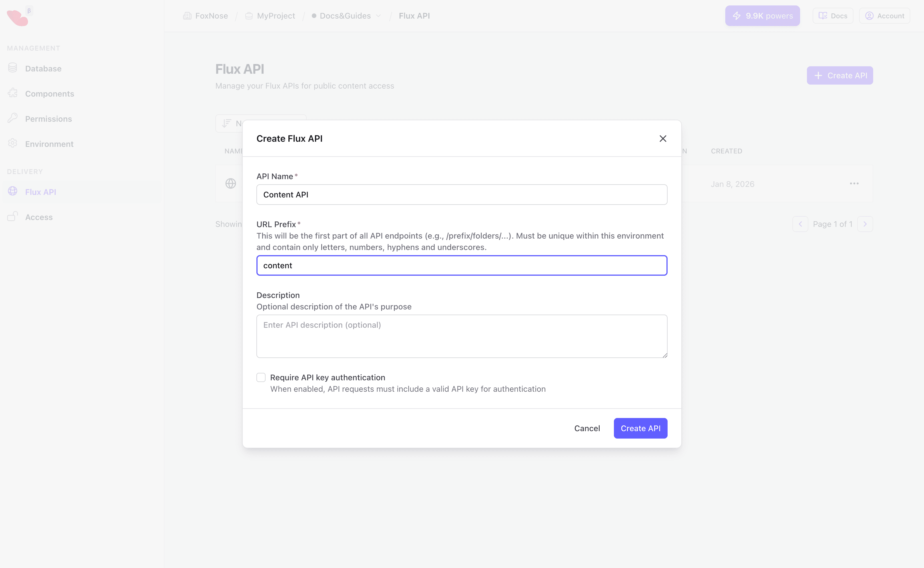This screenshot has width=924, height=568.
Task: Click the Create API button in the dialog
Action: [640, 428]
